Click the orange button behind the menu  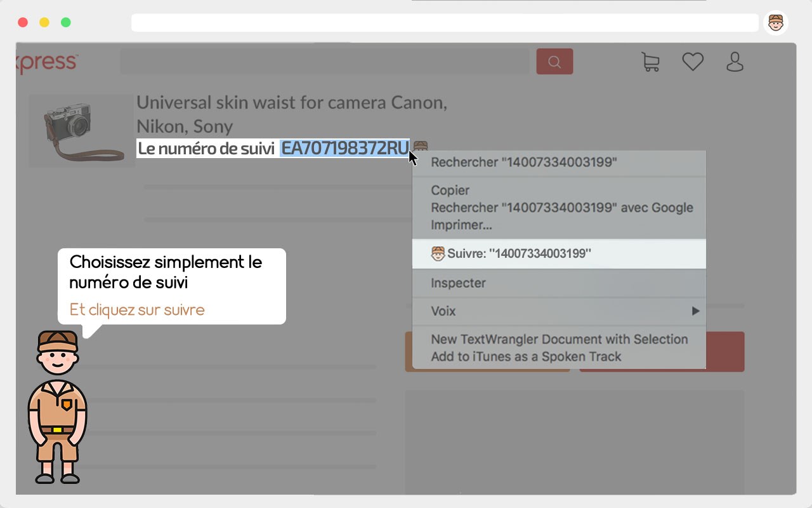[x=409, y=351]
